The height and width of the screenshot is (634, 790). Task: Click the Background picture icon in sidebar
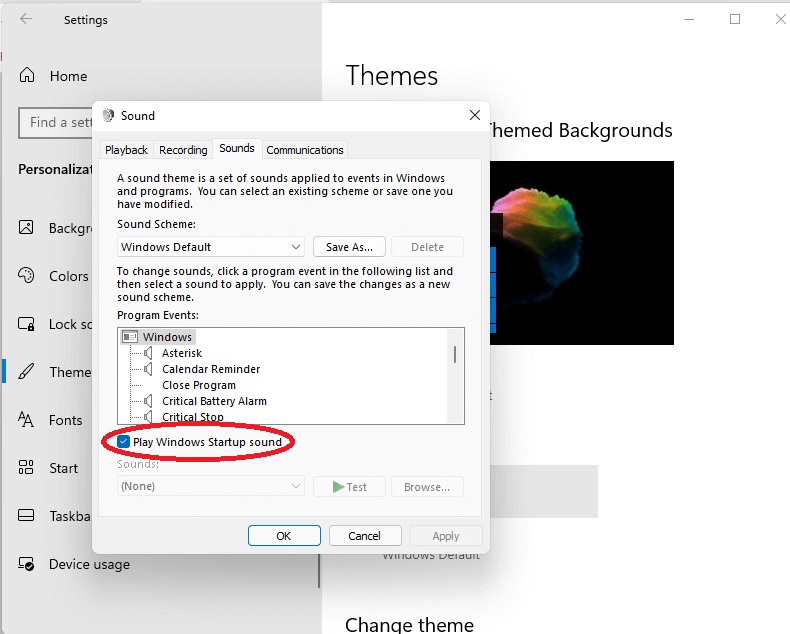[26, 227]
